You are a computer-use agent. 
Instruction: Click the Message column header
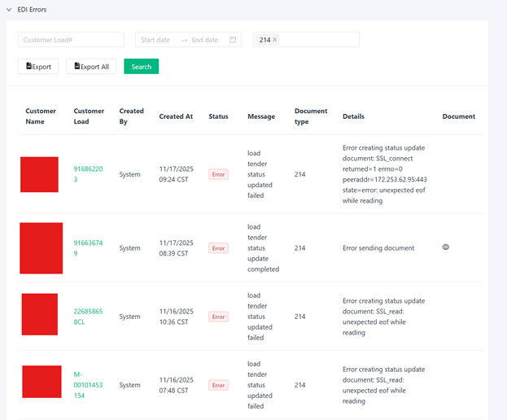tap(261, 116)
